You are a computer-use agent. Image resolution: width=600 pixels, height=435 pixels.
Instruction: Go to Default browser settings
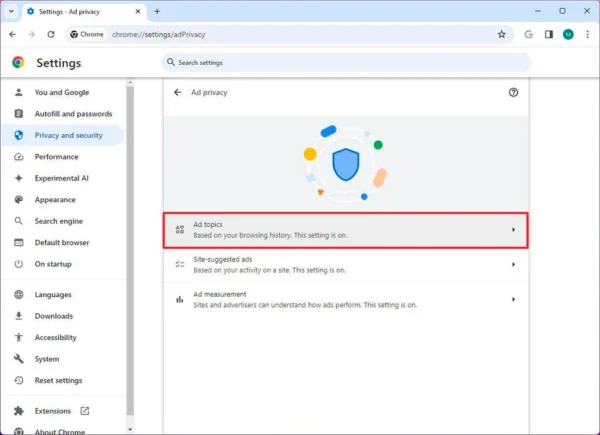[x=63, y=242]
